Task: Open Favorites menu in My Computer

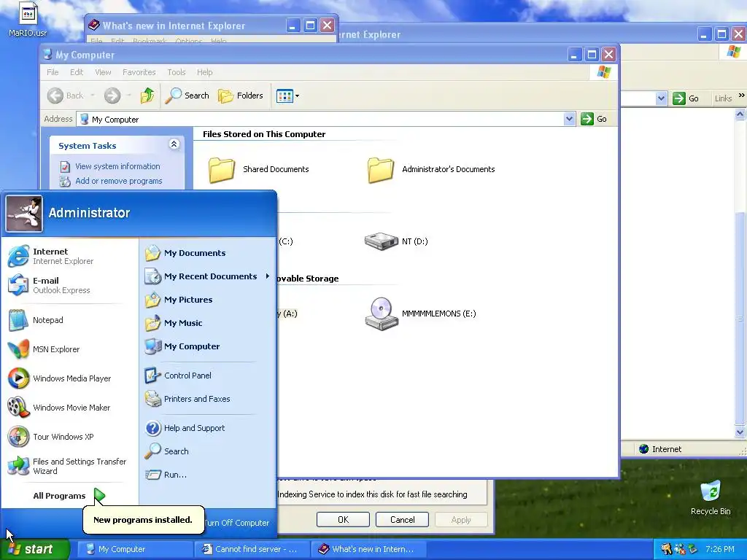Action: (139, 72)
